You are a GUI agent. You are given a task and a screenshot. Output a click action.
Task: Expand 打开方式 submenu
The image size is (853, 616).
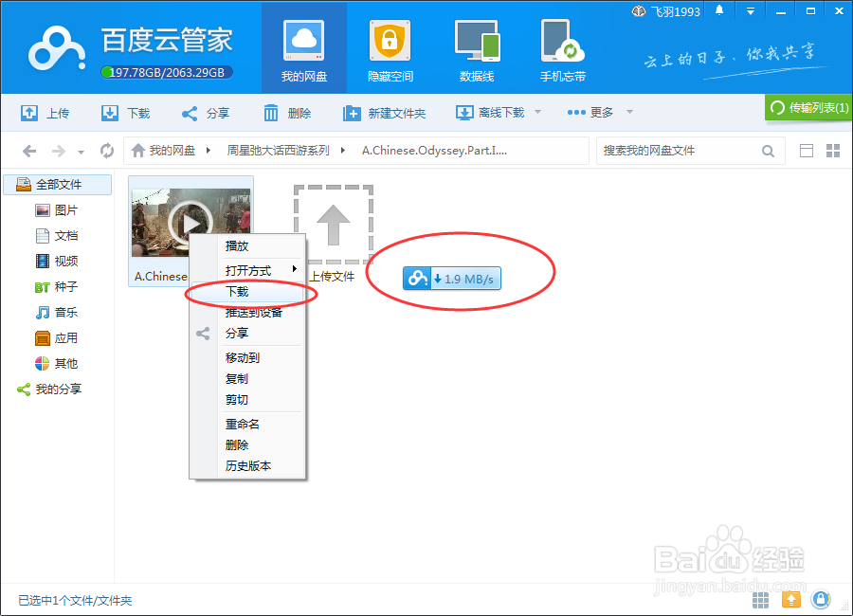[249, 270]
